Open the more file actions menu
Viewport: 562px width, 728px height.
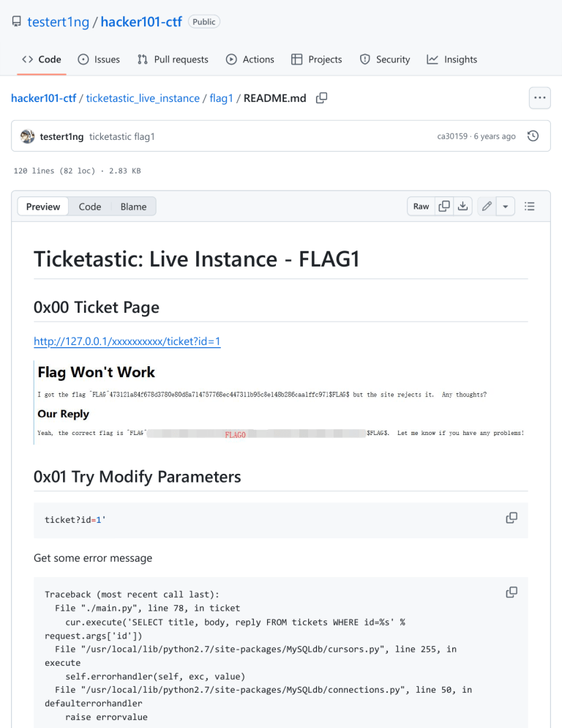[539, 97]
